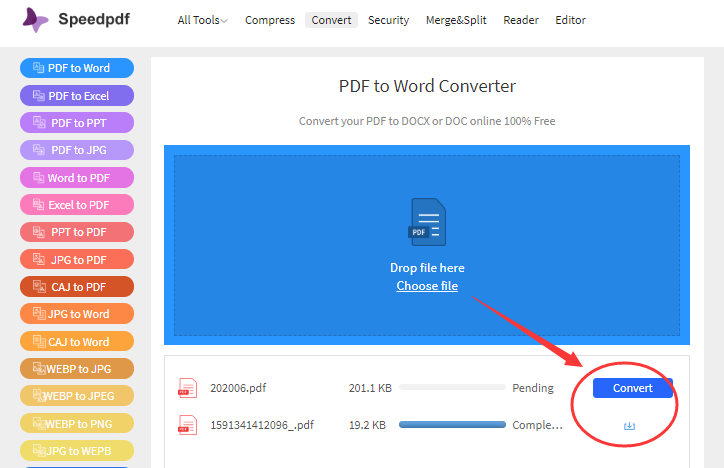The height and width of the screenshot is (468, 724).
Task: Click the Pending status text
Action: [533, 388]
